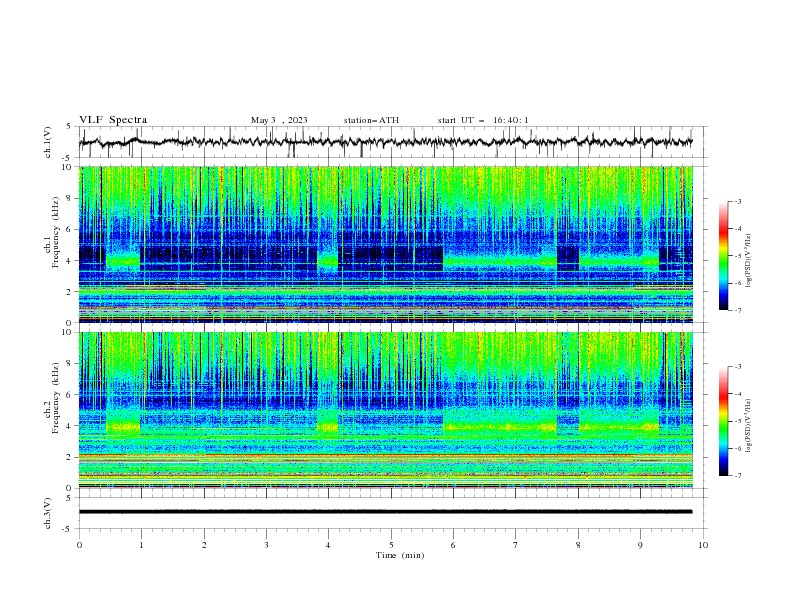792x612 pixels.
Task: Click time axis tick label "8"
Action: (x=578, y=545)
